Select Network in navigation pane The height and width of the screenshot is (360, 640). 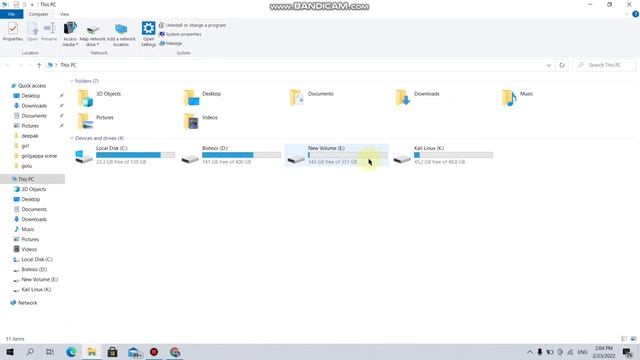coord(27,303)
